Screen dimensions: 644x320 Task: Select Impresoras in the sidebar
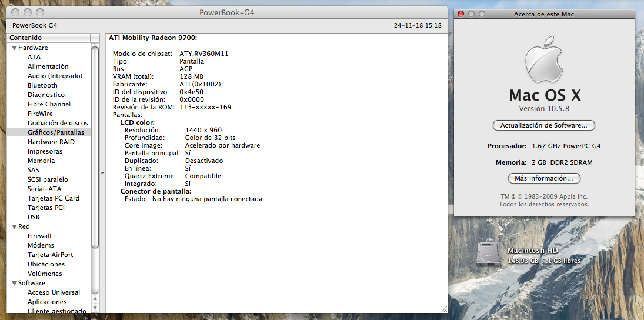[45, 151]
